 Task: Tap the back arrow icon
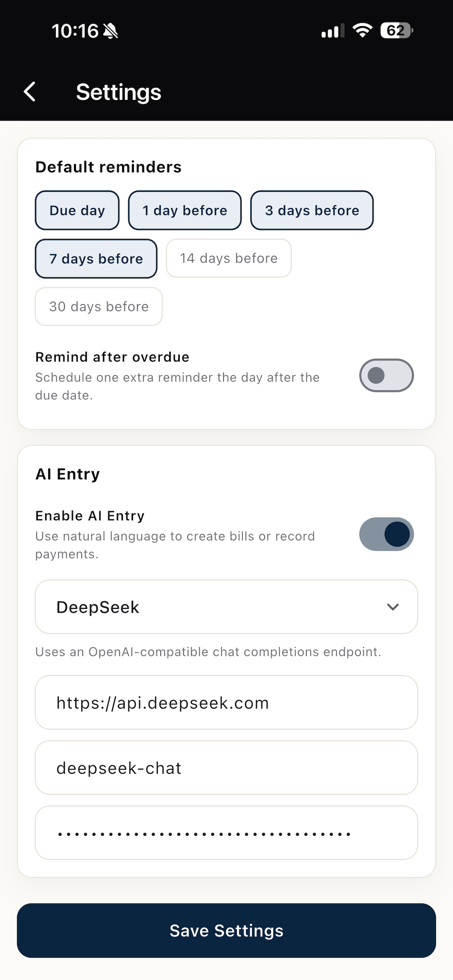30,92
